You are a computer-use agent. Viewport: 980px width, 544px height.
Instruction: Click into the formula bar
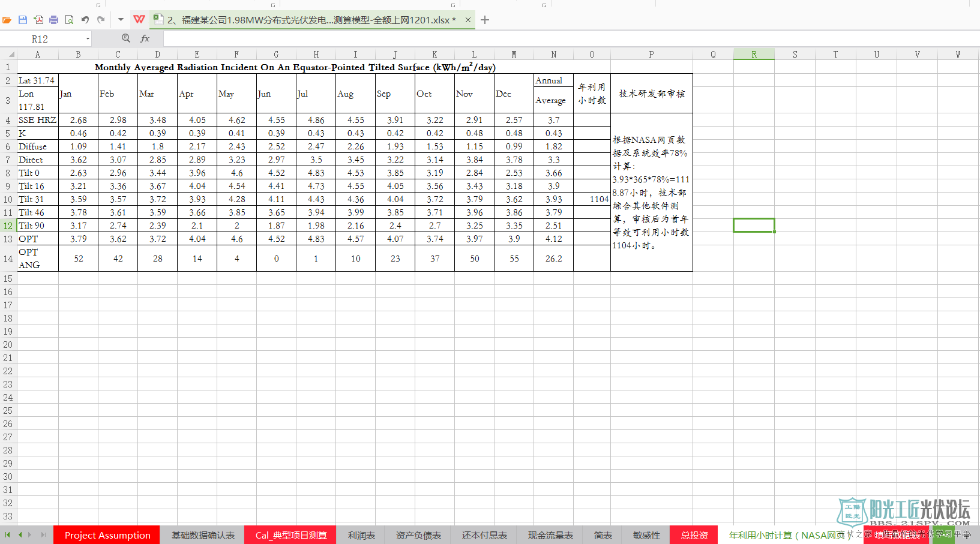[x=570, y=39]
